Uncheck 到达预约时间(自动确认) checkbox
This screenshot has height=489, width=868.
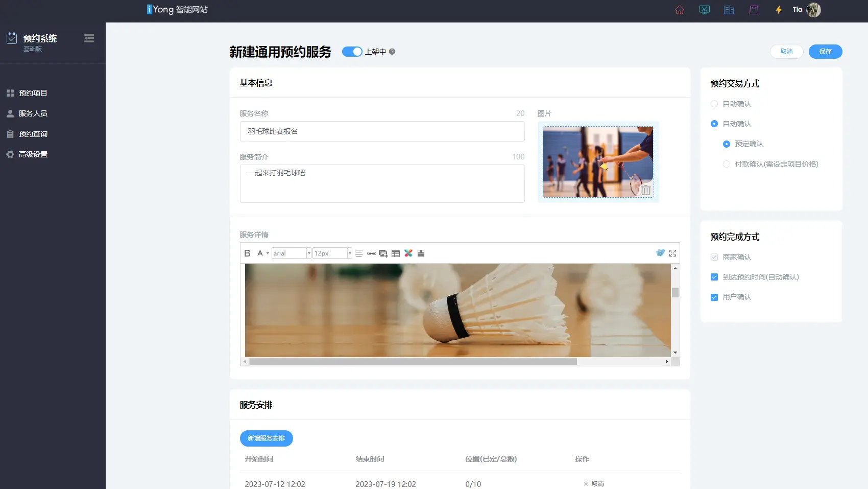[x=714, y=277]
